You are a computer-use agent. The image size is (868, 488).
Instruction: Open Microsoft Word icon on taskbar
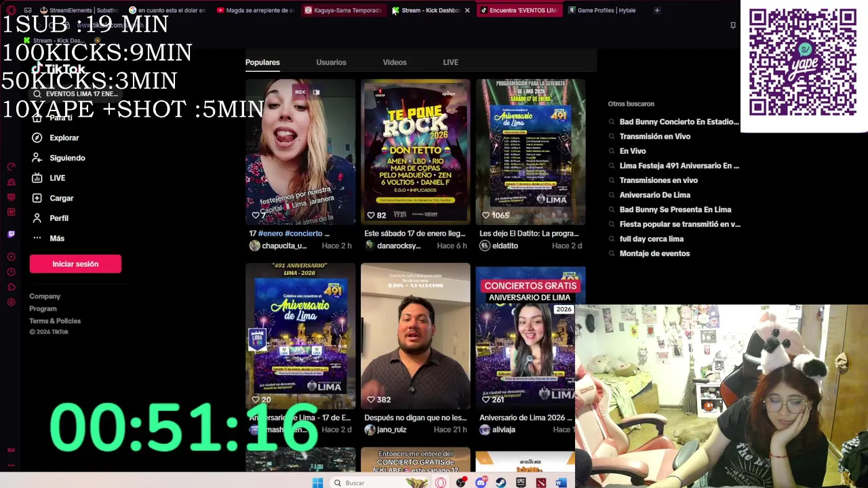[561, 483]
